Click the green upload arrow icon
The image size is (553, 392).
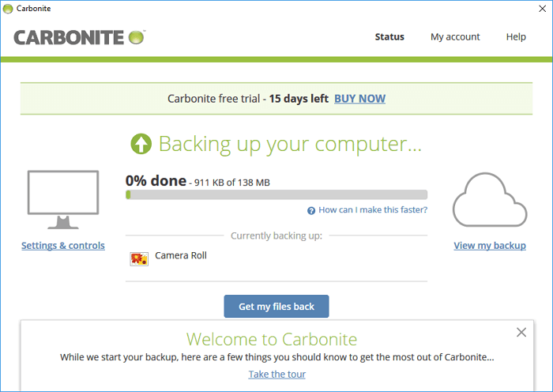pyautogui.click(x=141, y=144)
